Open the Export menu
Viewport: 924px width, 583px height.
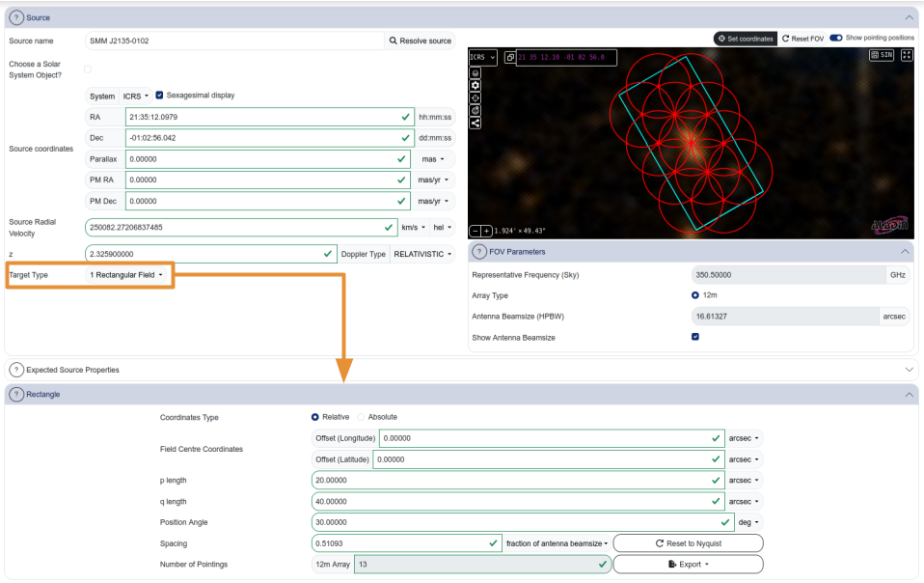pyautogui.click(x=688, y=564)
